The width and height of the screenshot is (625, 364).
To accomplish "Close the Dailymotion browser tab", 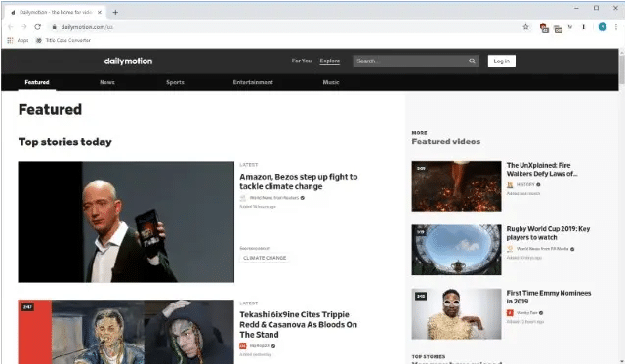I will [100, 12].
